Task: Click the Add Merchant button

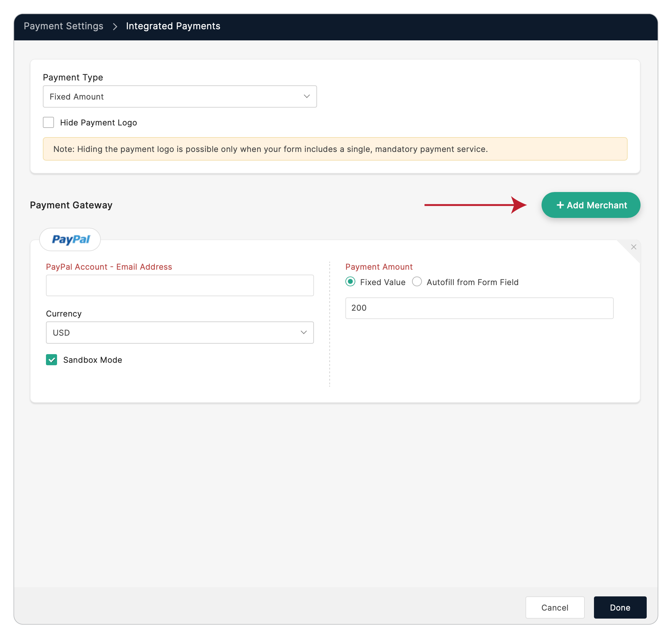Action: click(x=590, y=205)
